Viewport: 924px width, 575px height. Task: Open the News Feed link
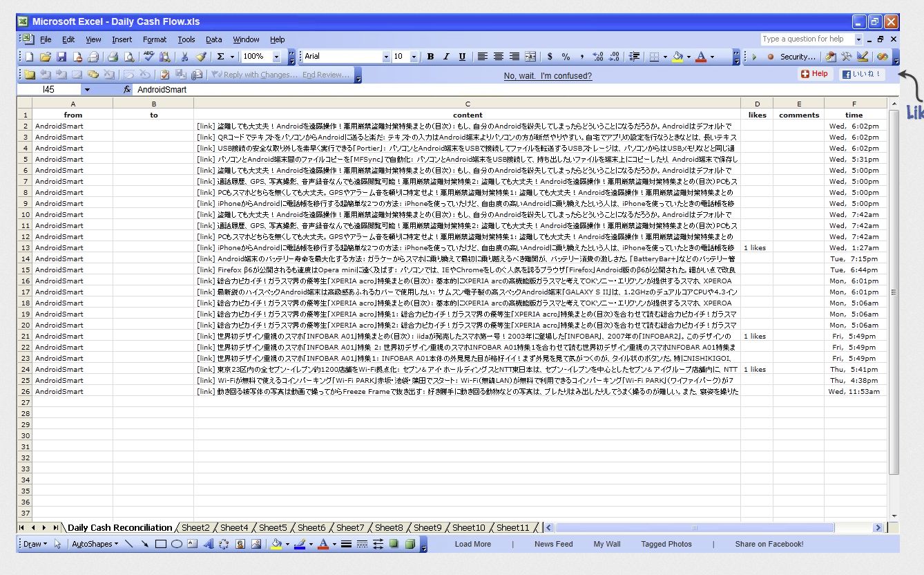(554, 544)
